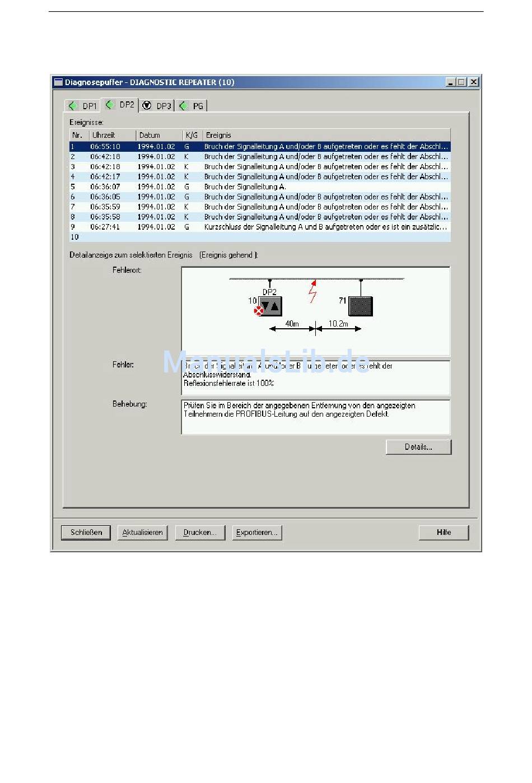Viewport: 532px width, 783px height.
Task: Select event row 9 with Kurzschluss message
Action: point(260,227)
